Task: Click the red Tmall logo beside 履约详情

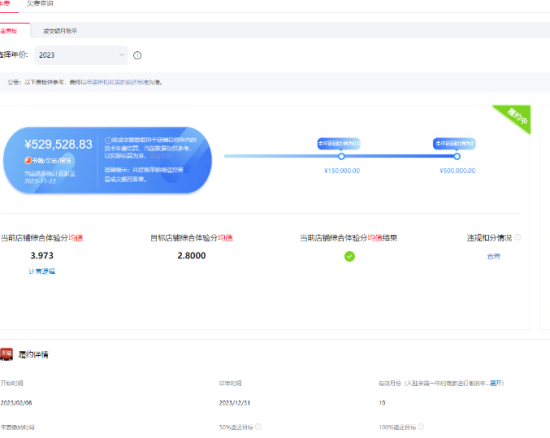Action: pos(6,354)
